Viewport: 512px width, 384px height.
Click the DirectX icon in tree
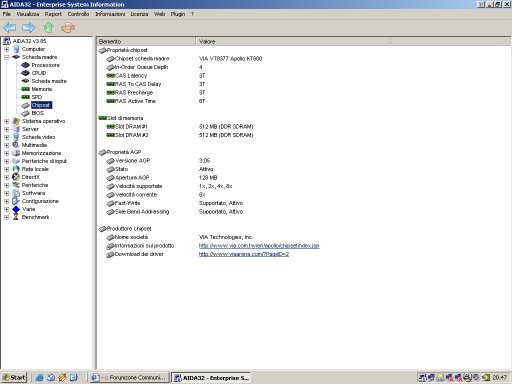coord(16,177)
